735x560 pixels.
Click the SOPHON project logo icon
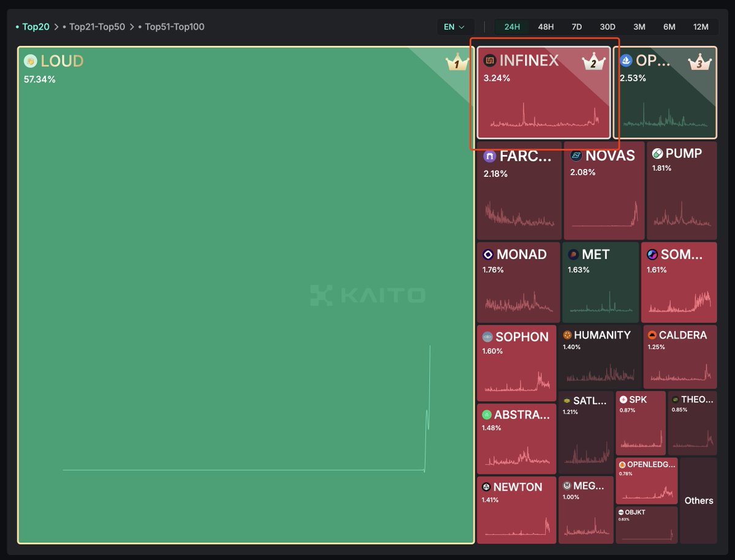click(488, 337)
